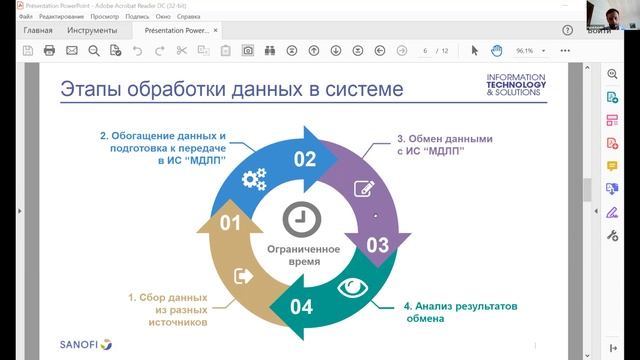The height and width of the screenshot is (360, 640).
Task: Open the Подпись menu
Action: [x=137, y=16]
